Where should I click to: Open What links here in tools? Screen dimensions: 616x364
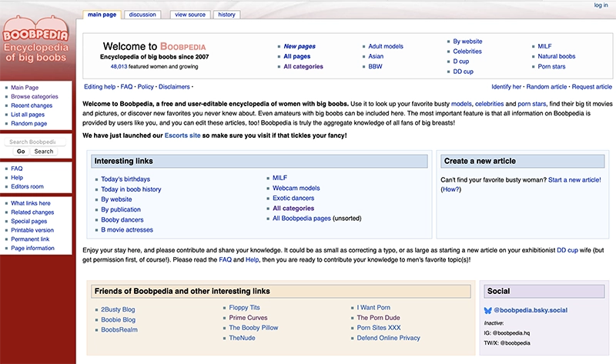click(30, 203)
